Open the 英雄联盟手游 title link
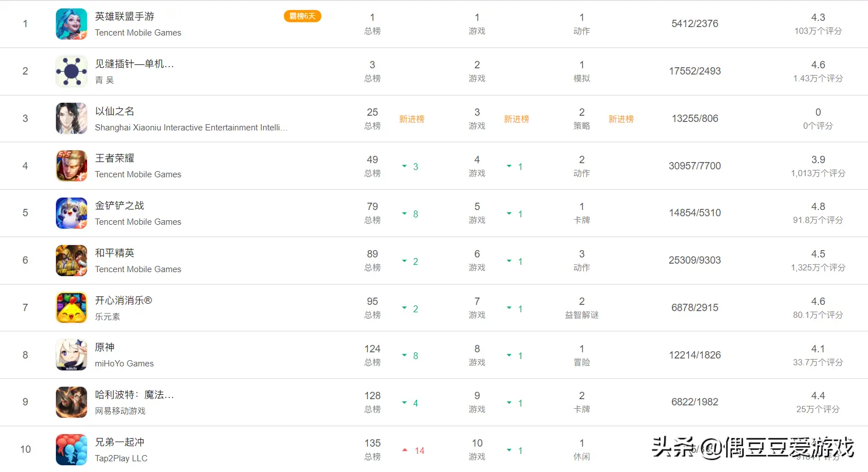The image size is (868, 472). coord(124,16)
